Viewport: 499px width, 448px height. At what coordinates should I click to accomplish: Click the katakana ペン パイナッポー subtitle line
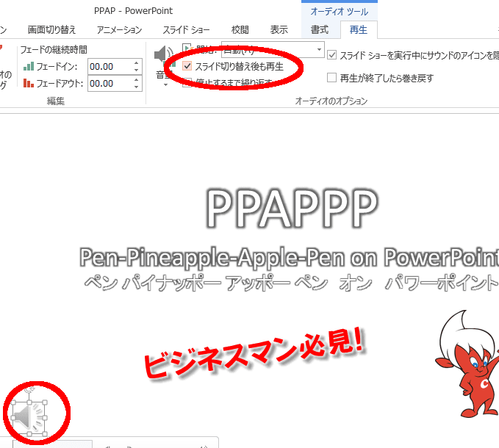291,283
